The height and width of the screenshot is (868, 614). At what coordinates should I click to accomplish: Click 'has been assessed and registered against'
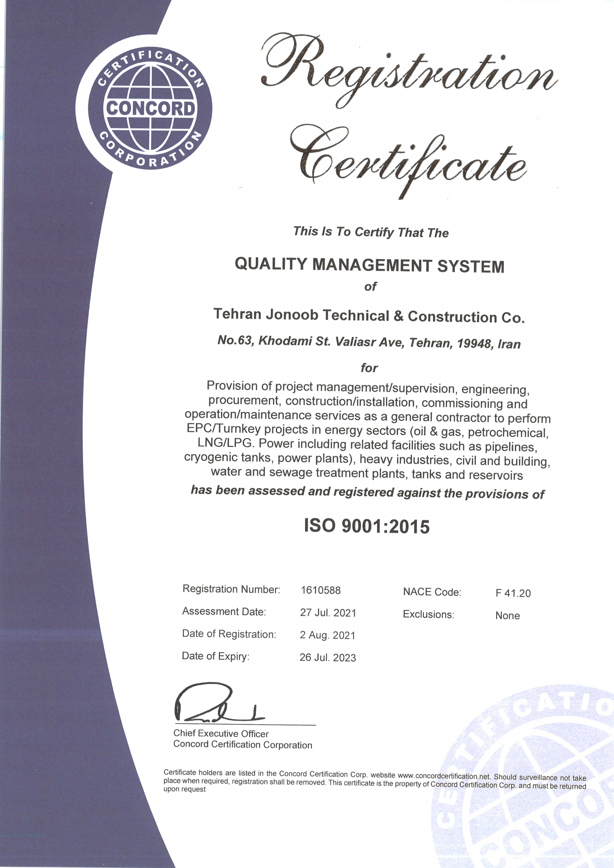click(x=367, y=492)
